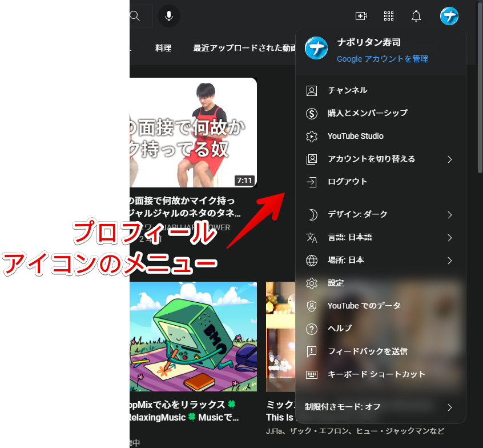Open 購入とメンバーシップ menu item
Image resolution: width=483 pixels, height=448 pixels.
coord(380,113)
